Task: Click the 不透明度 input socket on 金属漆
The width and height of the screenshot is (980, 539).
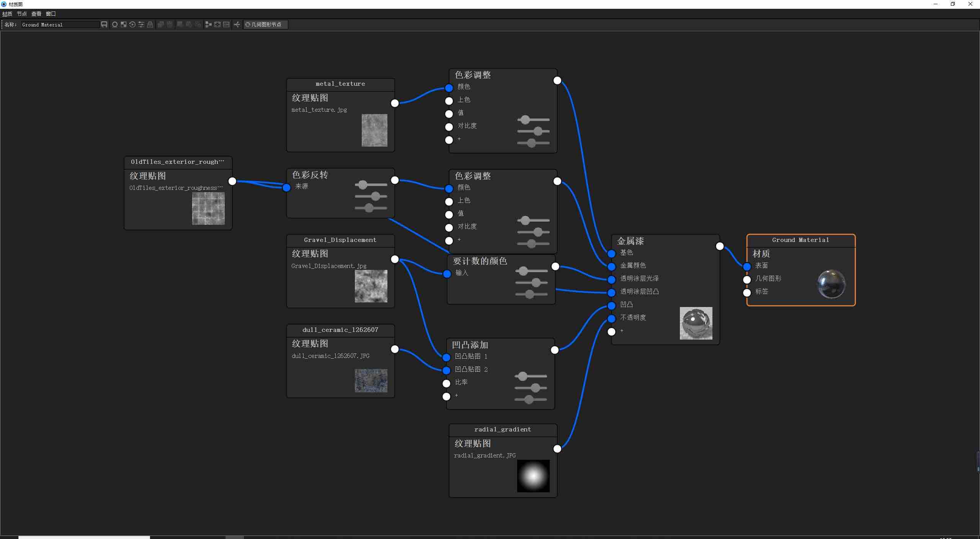Action: (x=611, y=318)
